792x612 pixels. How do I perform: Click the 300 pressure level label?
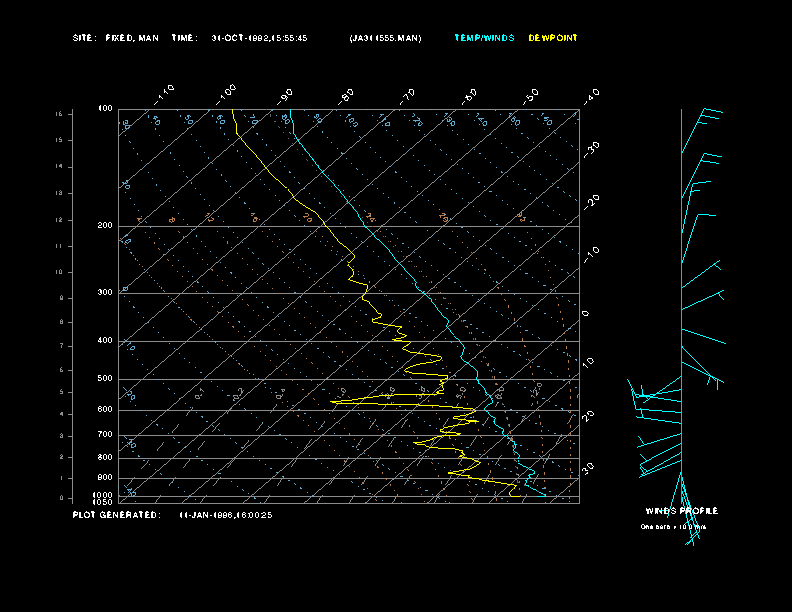coord(105,292)
